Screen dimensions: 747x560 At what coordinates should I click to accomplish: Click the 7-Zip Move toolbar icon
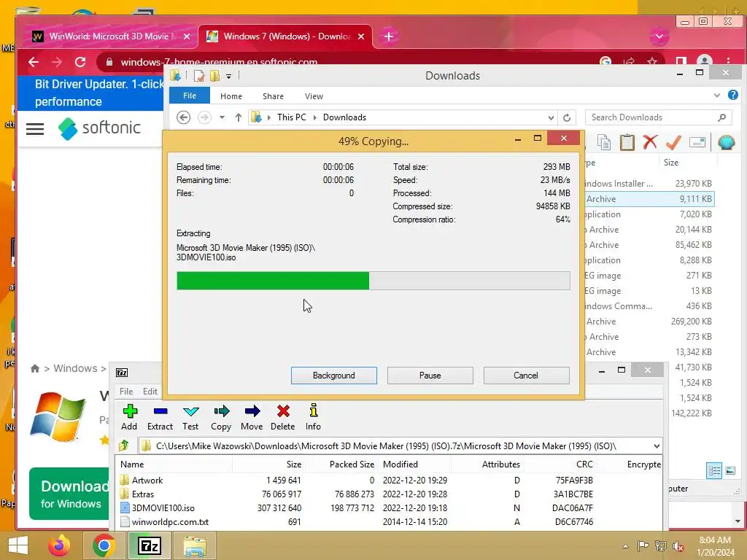click(252, 411)
